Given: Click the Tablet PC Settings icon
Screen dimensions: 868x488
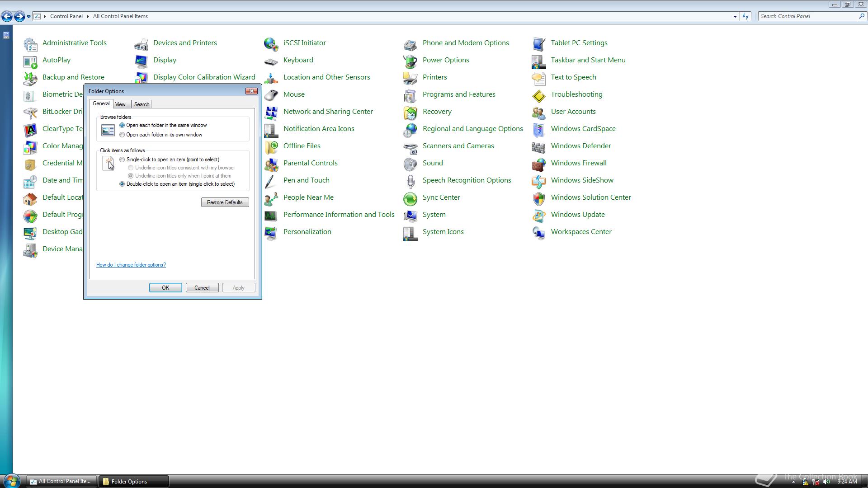Looking at the screenshot, I should [x=539, y=44].
